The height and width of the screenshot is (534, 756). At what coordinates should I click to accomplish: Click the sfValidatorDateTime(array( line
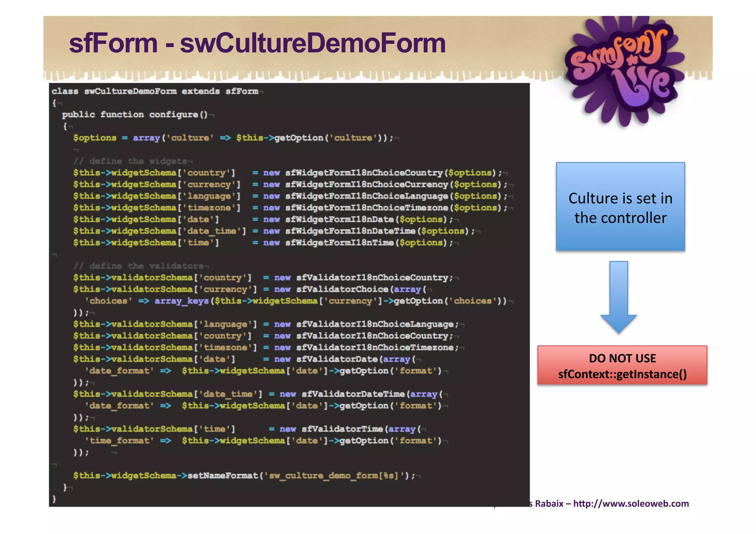click(258, 394)
